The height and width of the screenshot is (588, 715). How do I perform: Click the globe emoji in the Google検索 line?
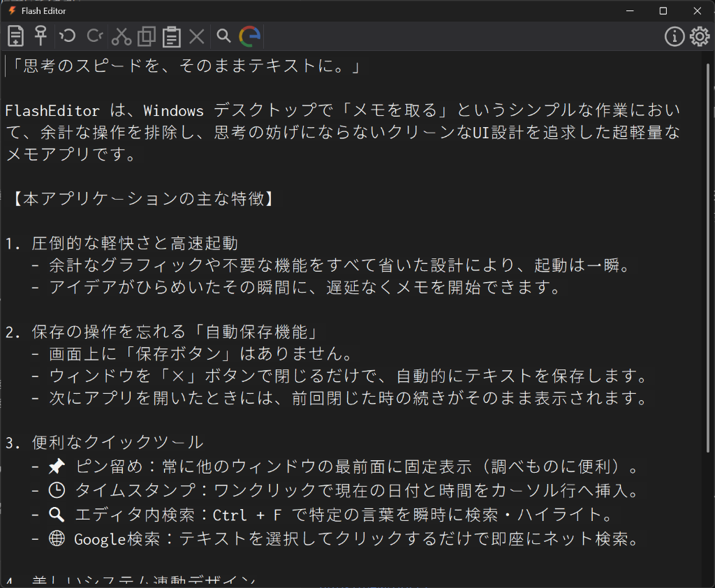coord(57,538)
